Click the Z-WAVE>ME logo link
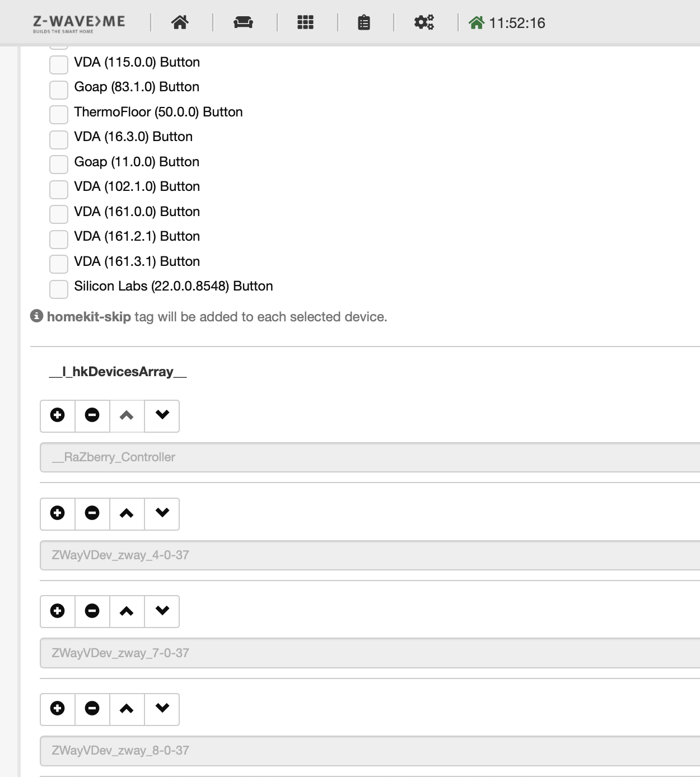Image resolution: width=700 pixels, height=777 pixels. (x=79, y=24)
